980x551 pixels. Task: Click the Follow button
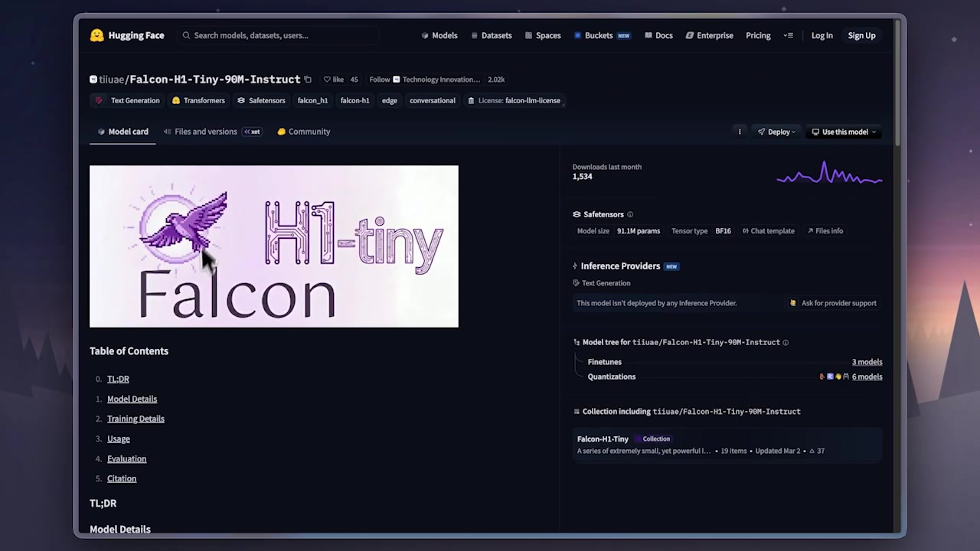[379, 80]
